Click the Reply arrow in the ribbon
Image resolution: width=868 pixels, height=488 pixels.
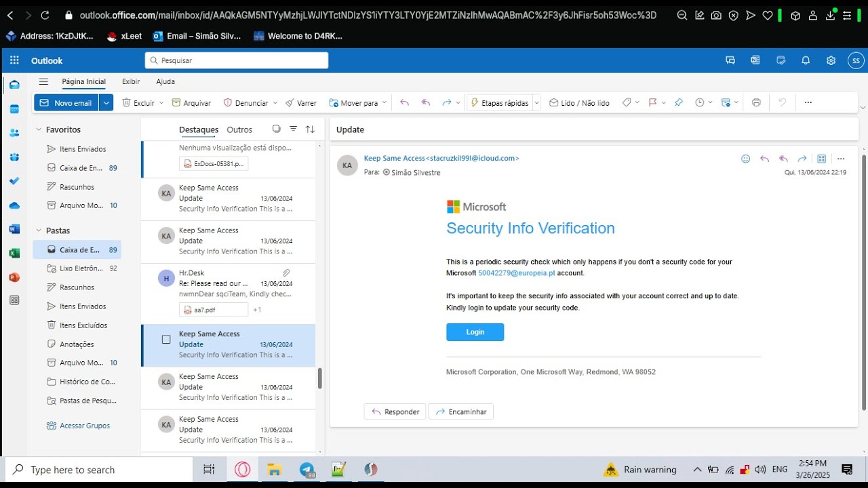click(x=405, y=102)
